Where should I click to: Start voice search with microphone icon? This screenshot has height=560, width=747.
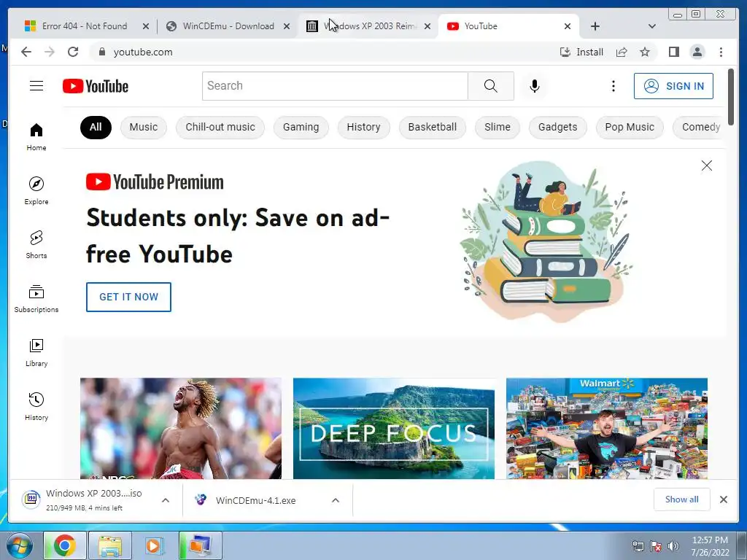click(535, 86)
